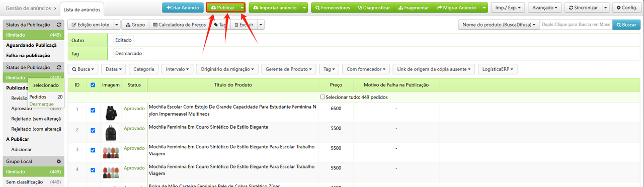Open the Imp./ Exp. menu
Viewport: 644px width, 187px height.
click(508, 8)
